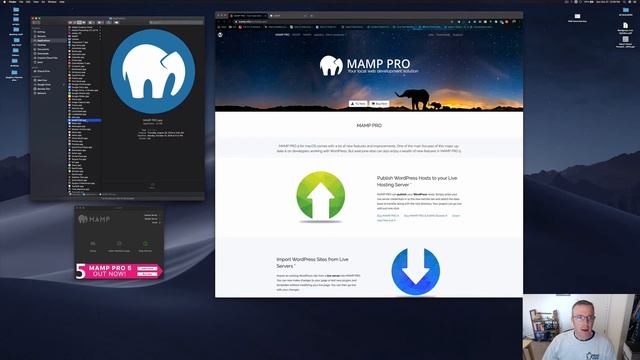
Task: Click the top folder icon on the desktop's left edge
Action: point(16,10)
